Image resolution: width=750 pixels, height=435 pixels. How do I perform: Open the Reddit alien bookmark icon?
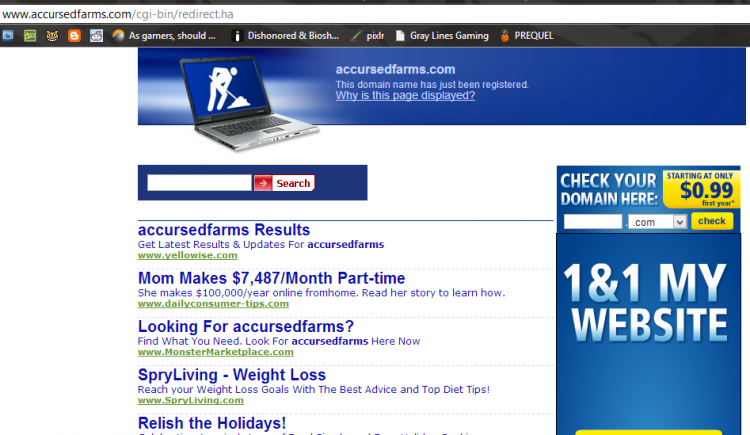click(96, 36)
